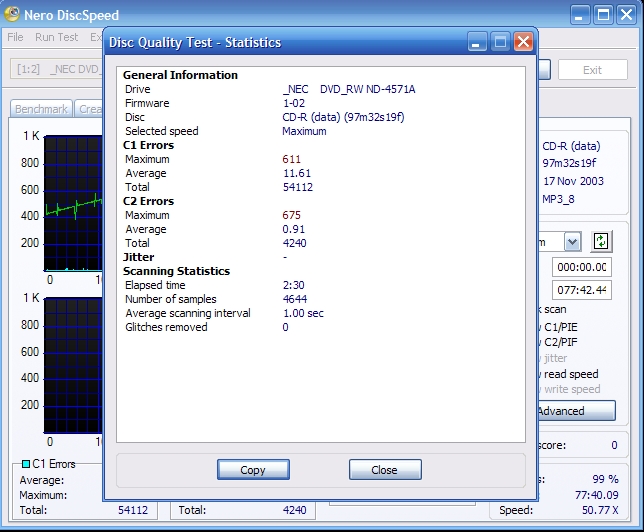Open the Run Test menu
Viewport: 644px width, 532px height.
pyautogui.click(x=56, y=37)
